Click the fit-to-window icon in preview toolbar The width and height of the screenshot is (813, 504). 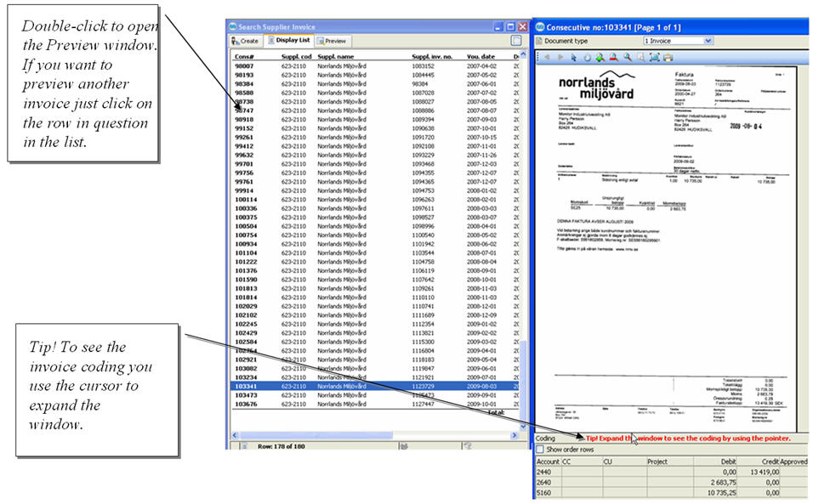click(654, 58)
